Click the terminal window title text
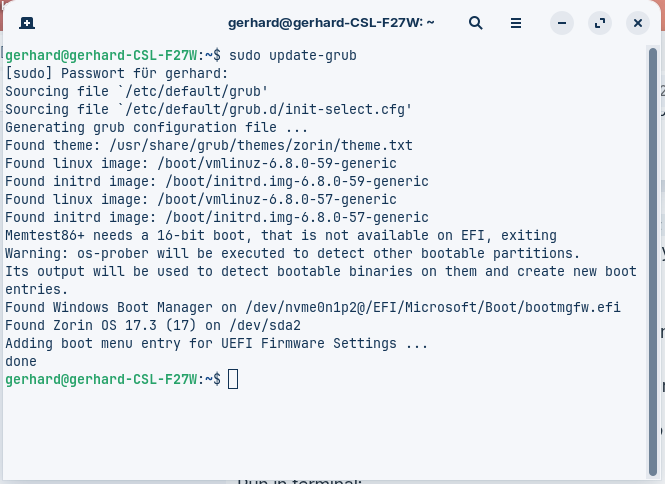Image resolution: width=665 pixels, height=484 pixels. pyautogui.click(x=331, y=22)
